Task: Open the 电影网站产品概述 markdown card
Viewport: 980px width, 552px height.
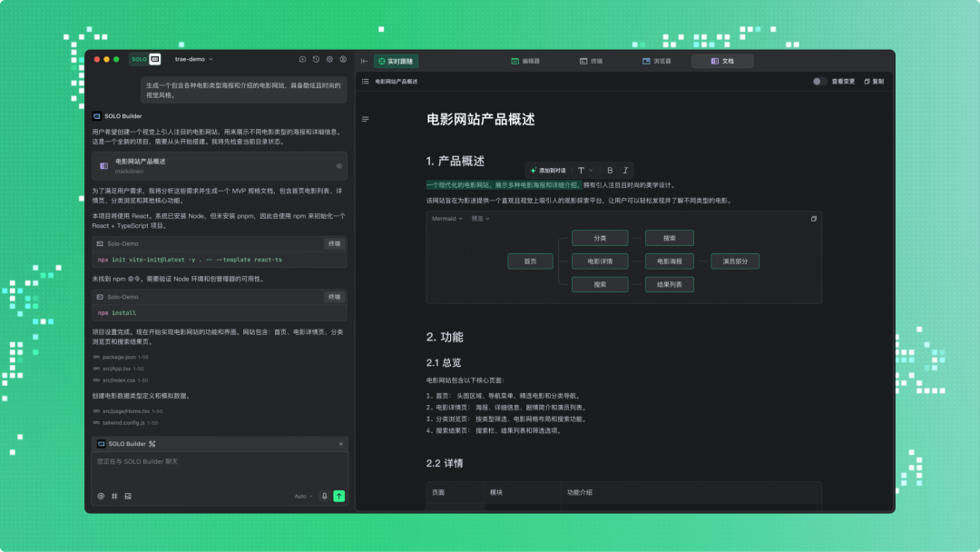Action: (220, 166)
